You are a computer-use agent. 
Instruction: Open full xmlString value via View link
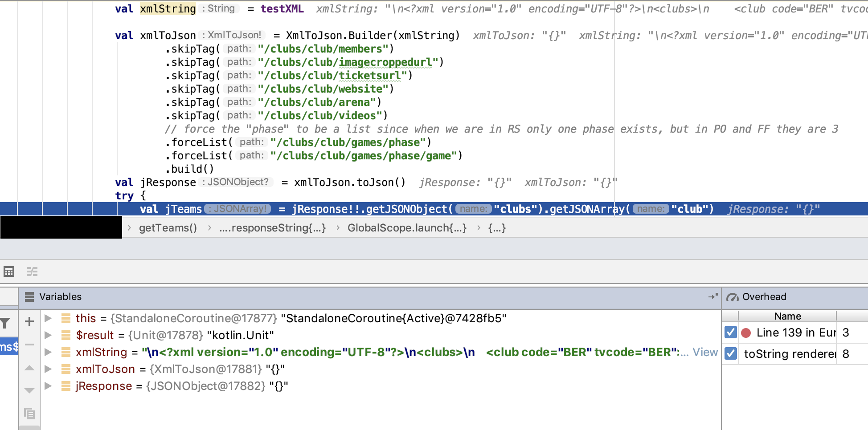(x=705, y=352)
